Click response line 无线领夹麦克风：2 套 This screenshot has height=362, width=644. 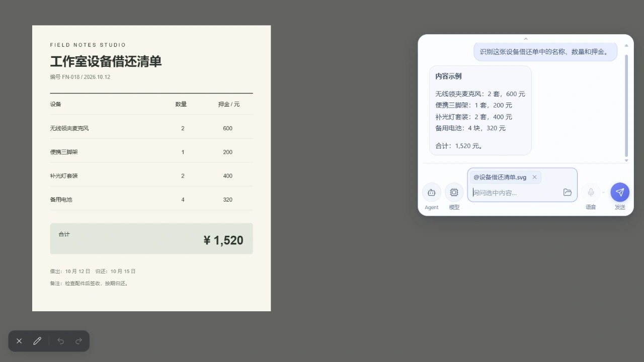[480, 94]
